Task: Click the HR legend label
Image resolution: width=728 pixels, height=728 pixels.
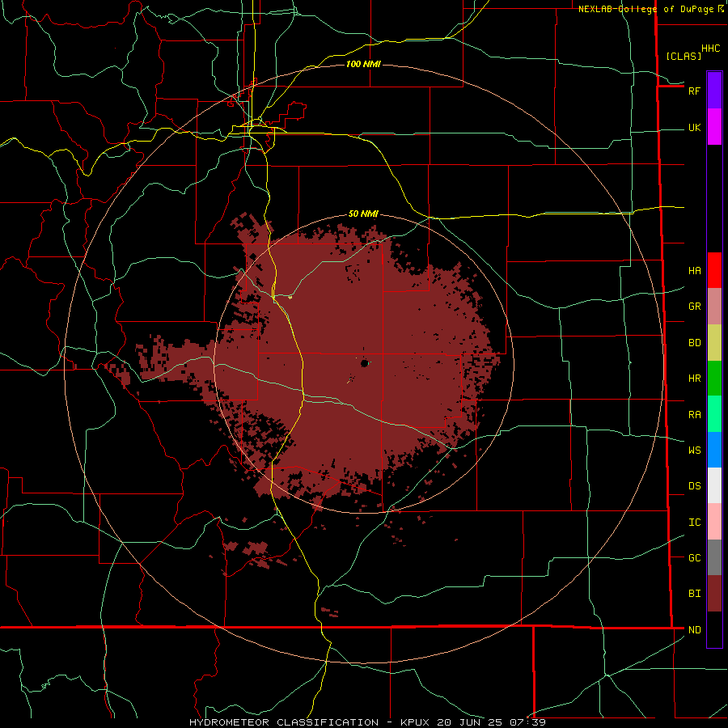Action: (x=694, y=379)
